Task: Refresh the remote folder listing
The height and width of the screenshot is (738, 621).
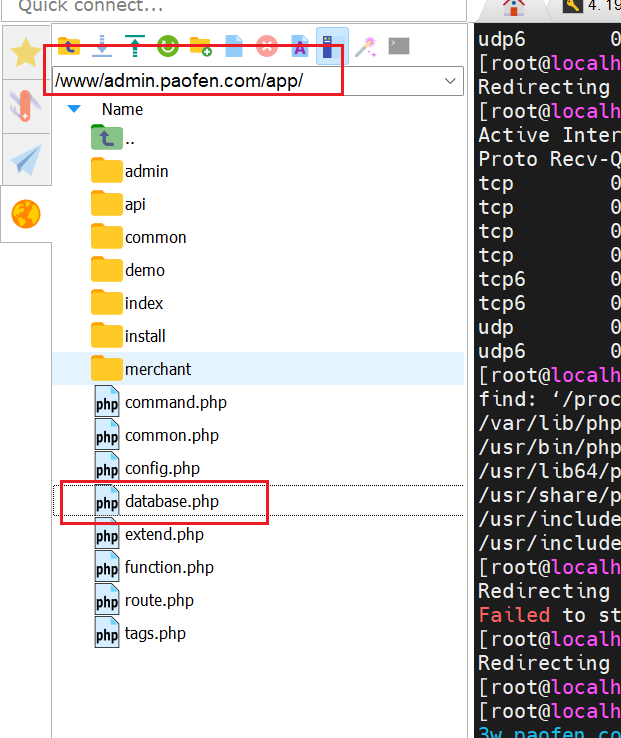Action: click(167, 45)
